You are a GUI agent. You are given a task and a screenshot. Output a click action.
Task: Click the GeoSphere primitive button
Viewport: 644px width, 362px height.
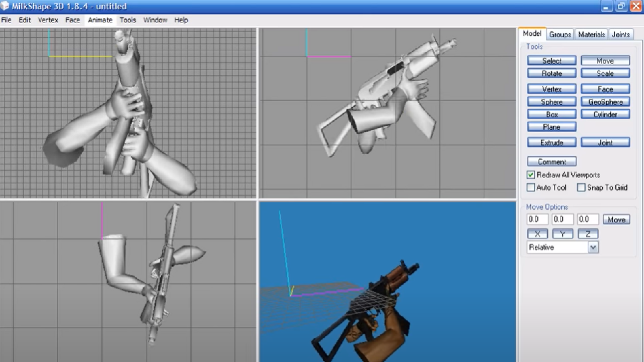click(605, 102)
